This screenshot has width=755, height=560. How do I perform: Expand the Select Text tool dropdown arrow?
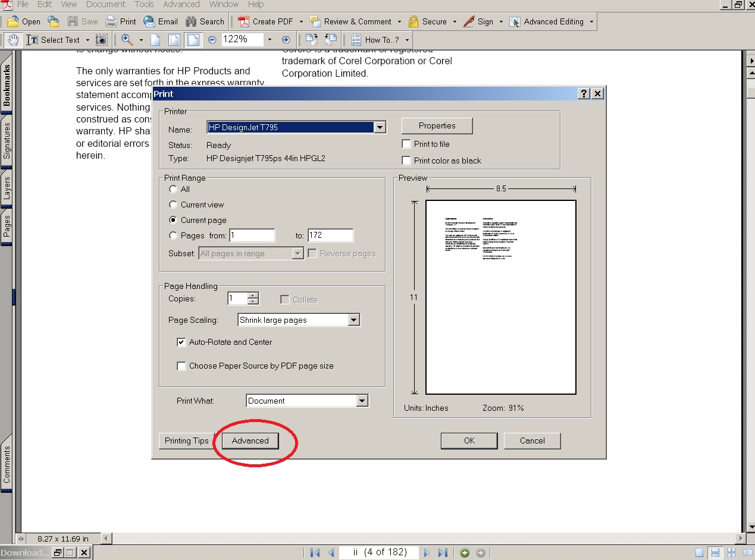(87, 40)
